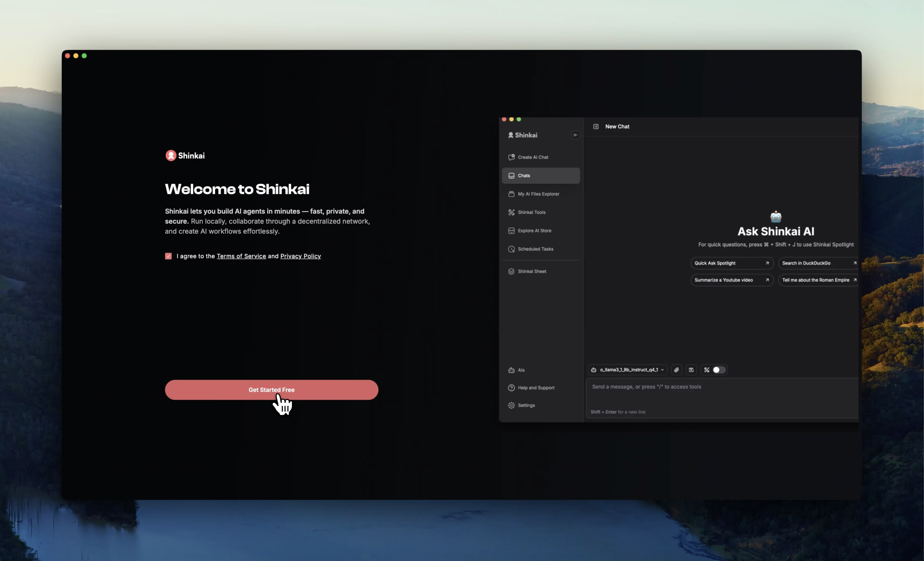Click the Shinkai Sheet layers icon
Viewport: 924px width, 561px height.
click(x=511, y=271)
